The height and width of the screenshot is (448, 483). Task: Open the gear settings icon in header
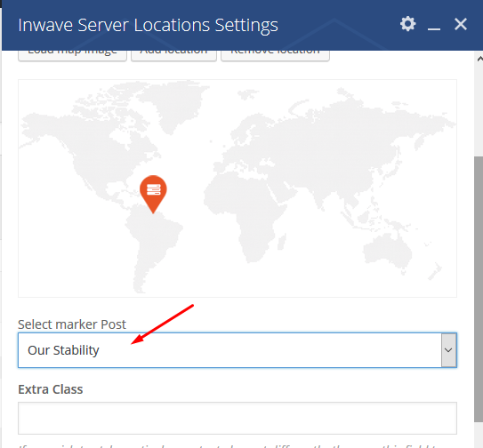coord(408,24)
